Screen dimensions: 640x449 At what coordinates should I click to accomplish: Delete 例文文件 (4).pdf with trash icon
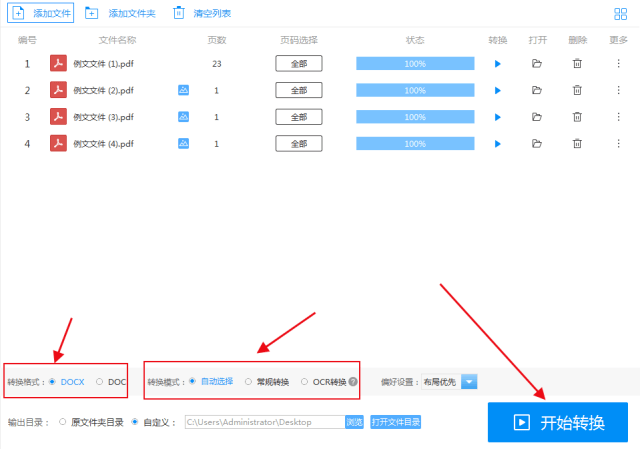click(x=577, y=144)
